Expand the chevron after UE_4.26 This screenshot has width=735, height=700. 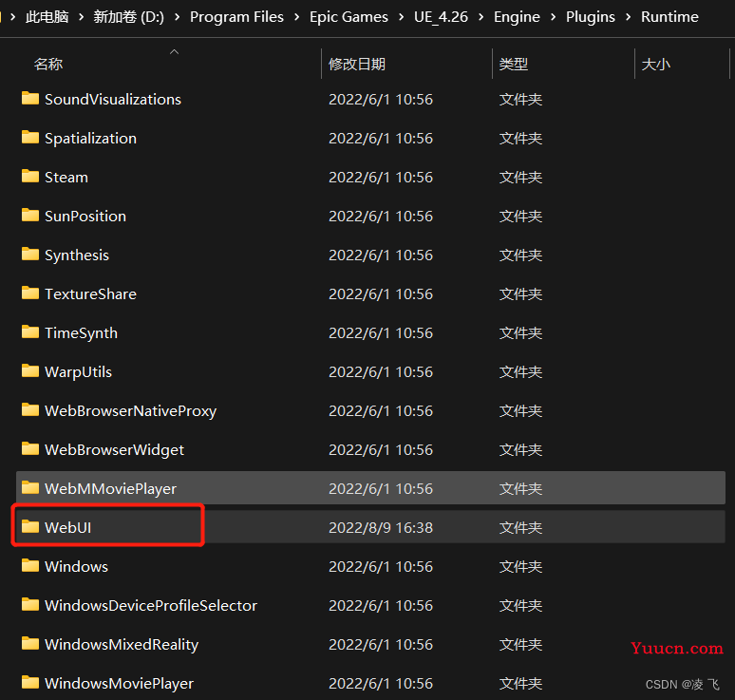click(x=481, y=17)
